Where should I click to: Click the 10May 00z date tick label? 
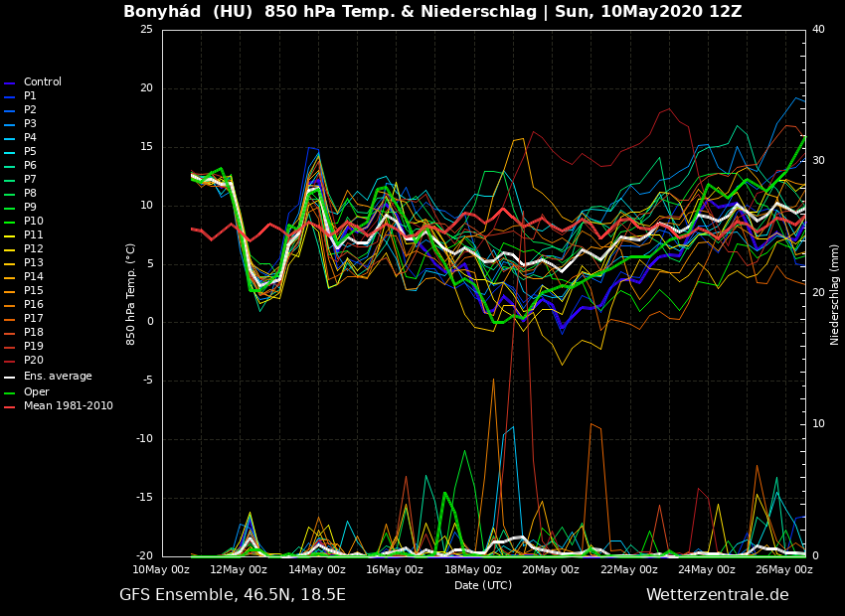point(161,570)
